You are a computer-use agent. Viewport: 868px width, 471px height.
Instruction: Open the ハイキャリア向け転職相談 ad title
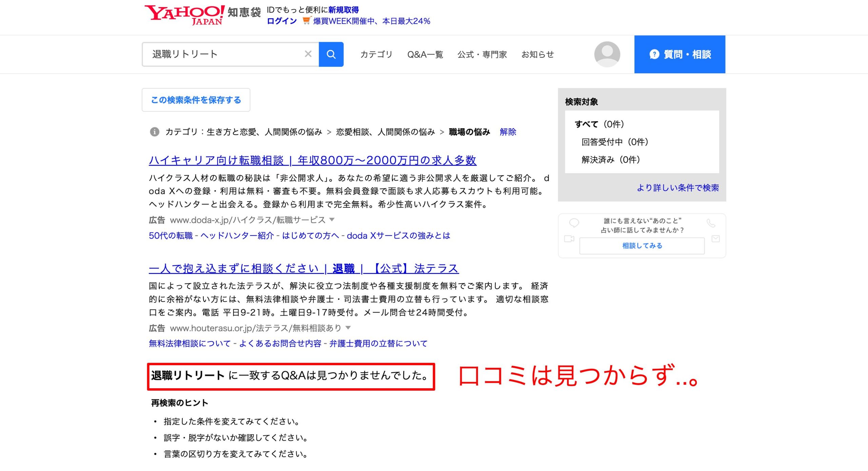pos(313,160)
